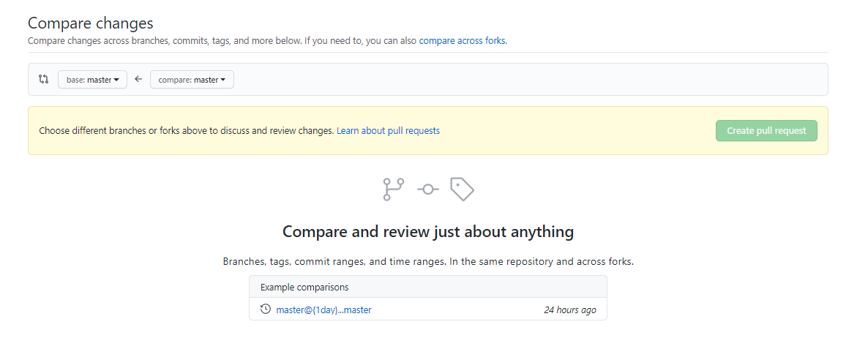Click the Compare changes heading

[90, 23]
